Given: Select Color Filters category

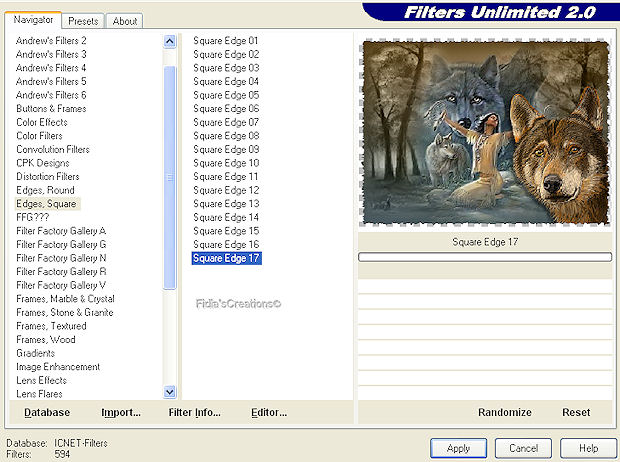Looking at the screenshot, I should [39, 136].
